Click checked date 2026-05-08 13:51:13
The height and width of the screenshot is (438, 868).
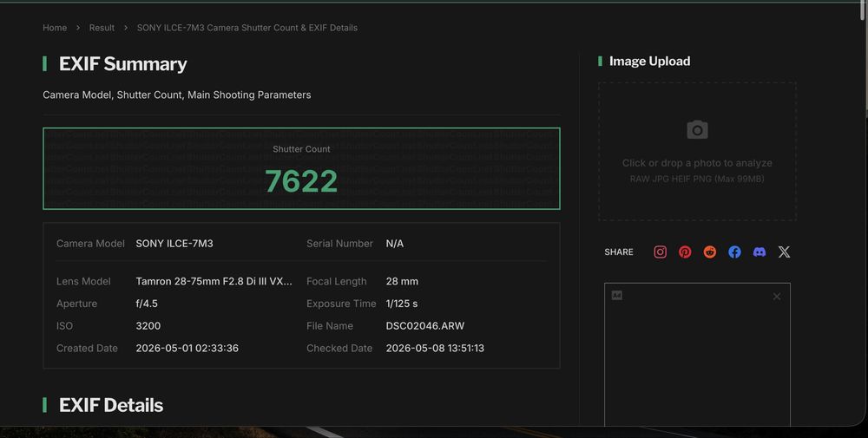[435, 349]
